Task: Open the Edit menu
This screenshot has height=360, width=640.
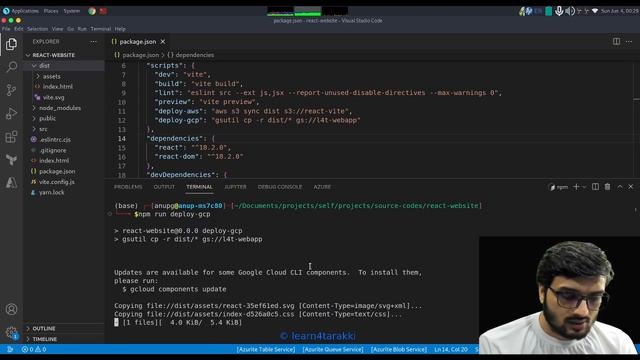Action: pyautogui.click(x=19, y=29)
